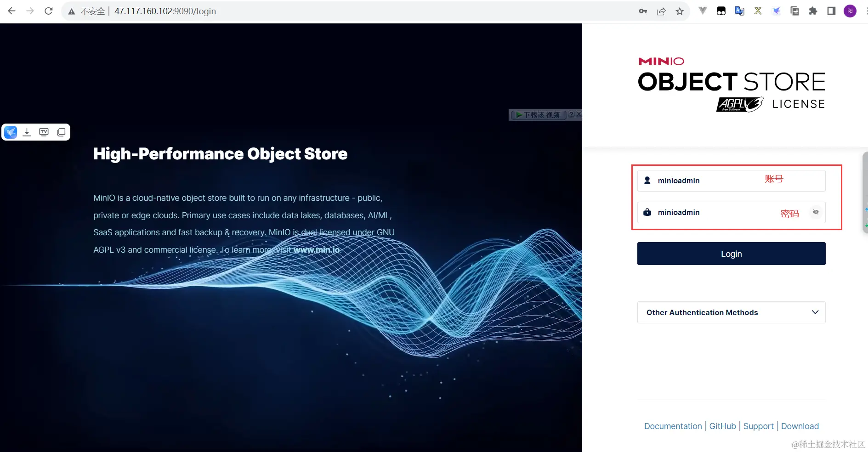The height and width of the screenshot is (452, 868).
Task: Expand Other Authentication Methods dropdown
Action: 731,312
